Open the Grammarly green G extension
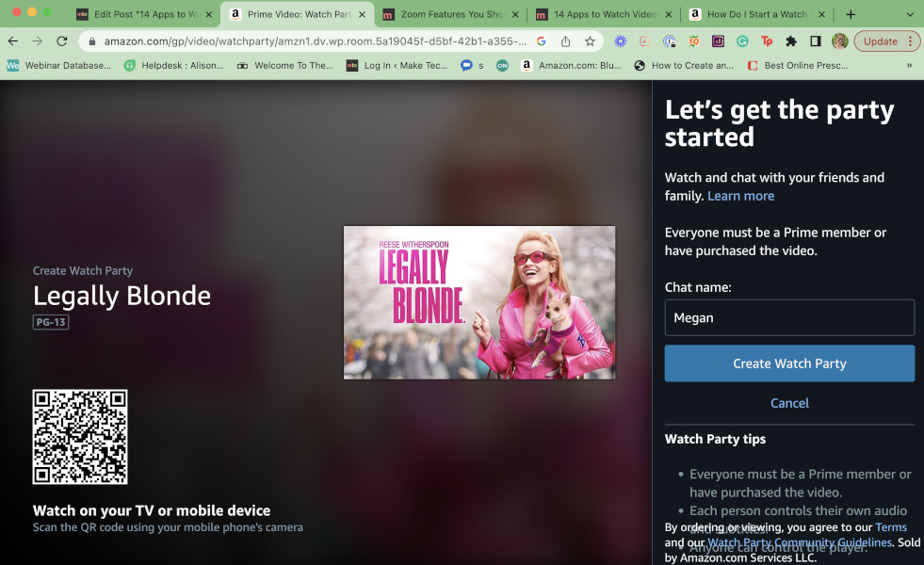The height and width of the screenshot is (565, 924). [x=742, y=41]
